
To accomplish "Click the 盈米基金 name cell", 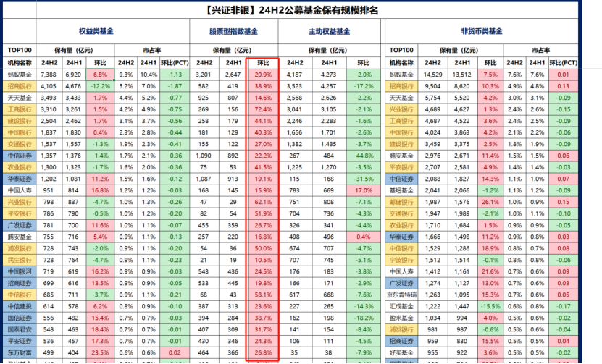I will click(401, 318).
